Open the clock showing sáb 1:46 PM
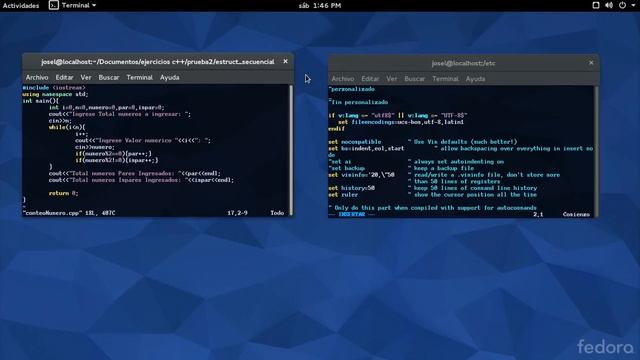This screenshot has width=640, height=360. pos(320,5)
